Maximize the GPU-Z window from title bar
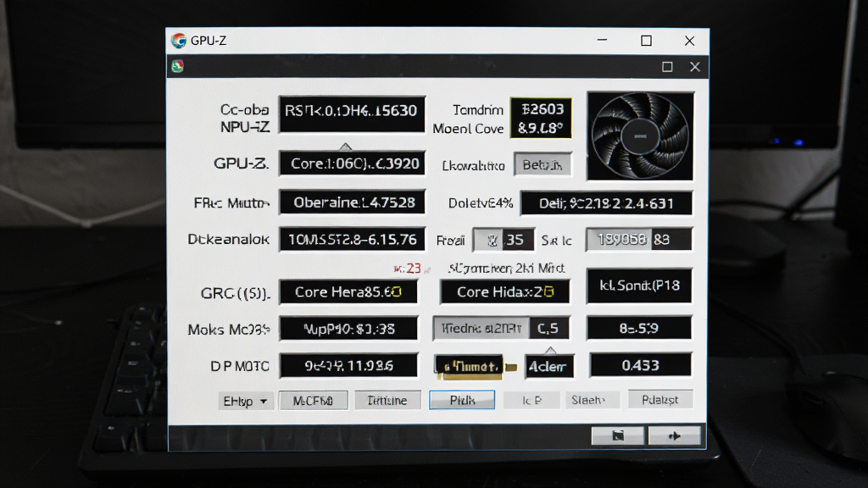Viewport: 868px width, 488px height. click(x=646, y=41)
